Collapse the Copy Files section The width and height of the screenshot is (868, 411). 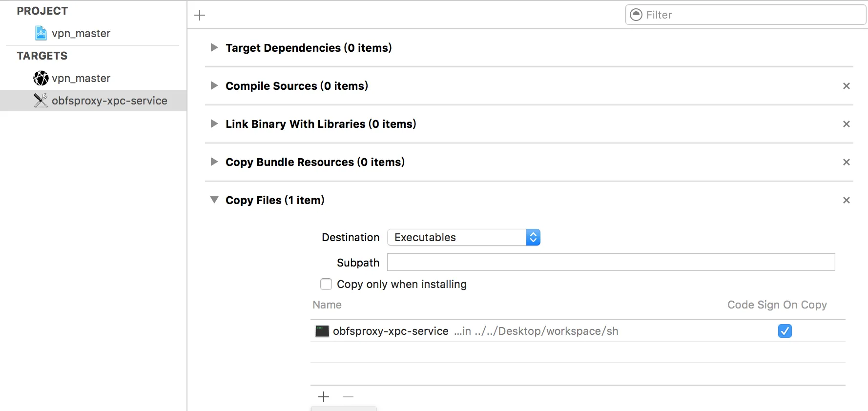tap(214, 200)
